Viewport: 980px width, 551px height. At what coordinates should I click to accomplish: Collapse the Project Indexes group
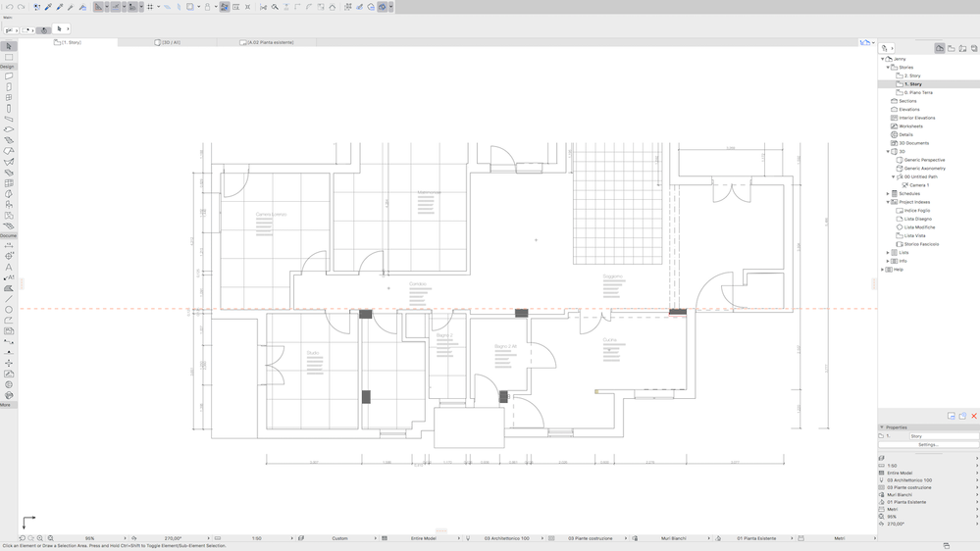888,202
